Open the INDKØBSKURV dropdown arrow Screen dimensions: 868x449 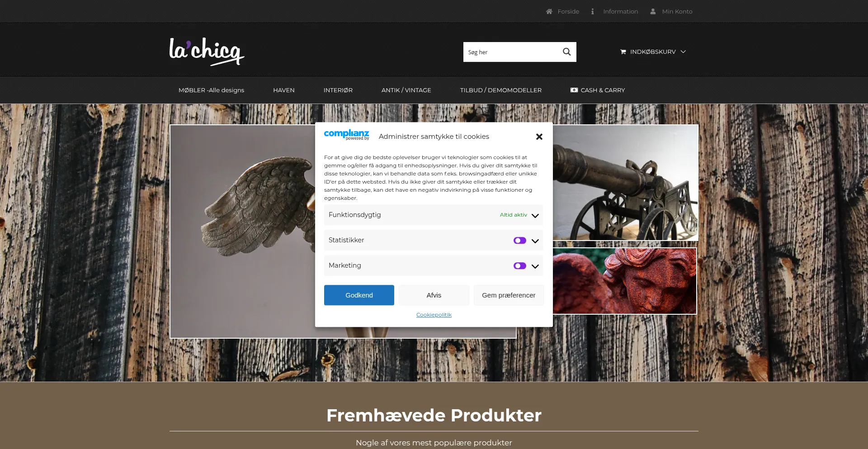click(x=683, y=52)
